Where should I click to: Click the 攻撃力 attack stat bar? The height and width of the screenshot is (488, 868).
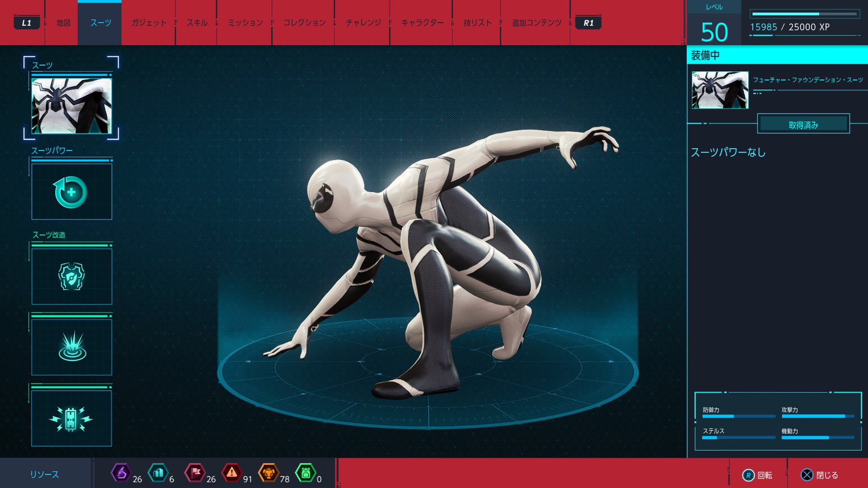click(818, 416)
